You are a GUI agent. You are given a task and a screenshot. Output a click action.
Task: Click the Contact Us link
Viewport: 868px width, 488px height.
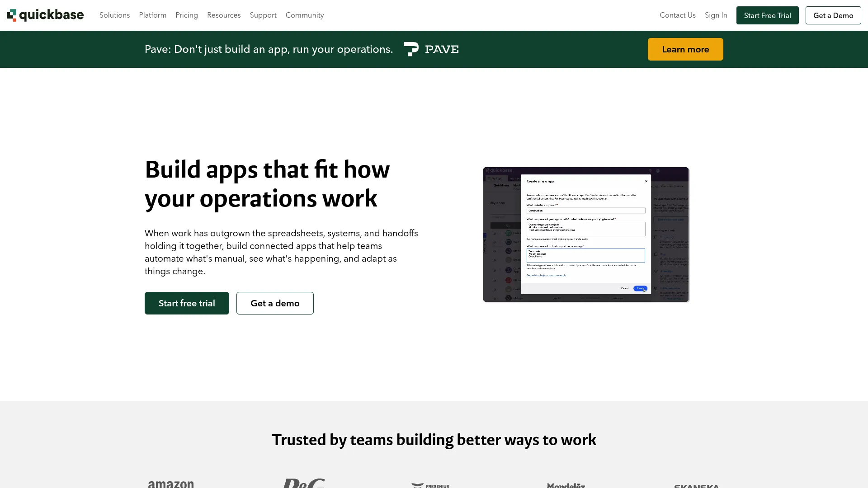tap(678, 15)
